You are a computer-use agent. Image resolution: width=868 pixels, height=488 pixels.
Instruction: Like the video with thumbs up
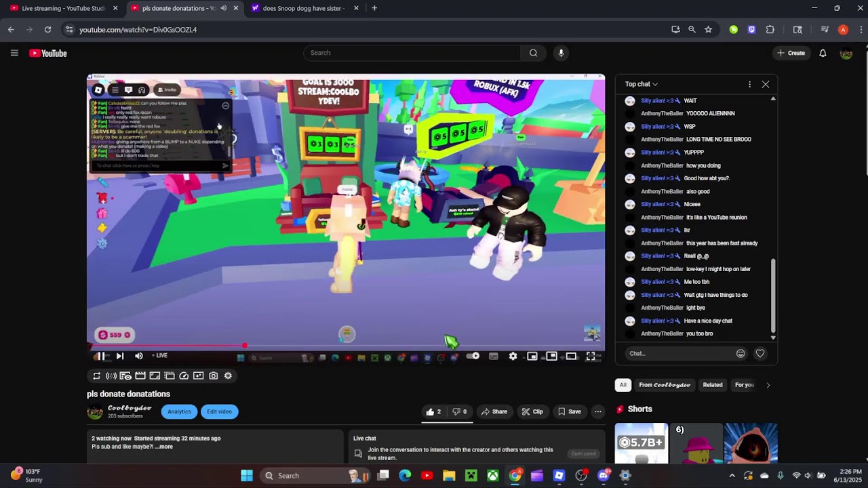click(433, 411)
